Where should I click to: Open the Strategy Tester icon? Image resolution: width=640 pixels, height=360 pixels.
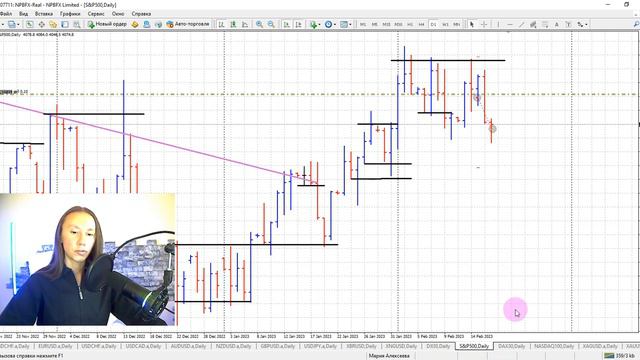click(76, 24)
